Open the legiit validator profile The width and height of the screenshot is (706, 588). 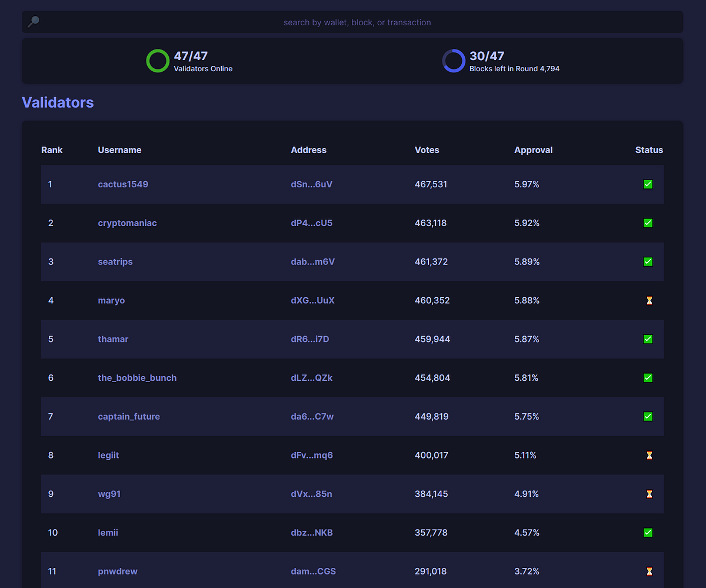click(108, 456)
